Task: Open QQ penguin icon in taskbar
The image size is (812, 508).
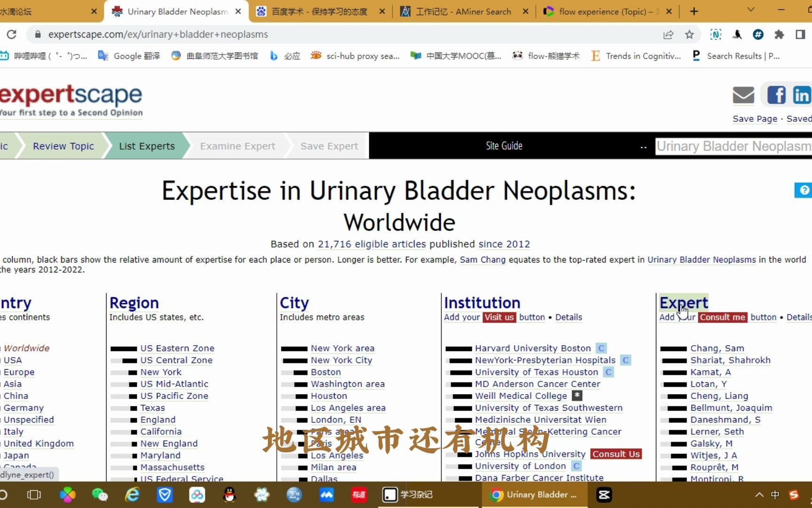Action: point(229,495)
